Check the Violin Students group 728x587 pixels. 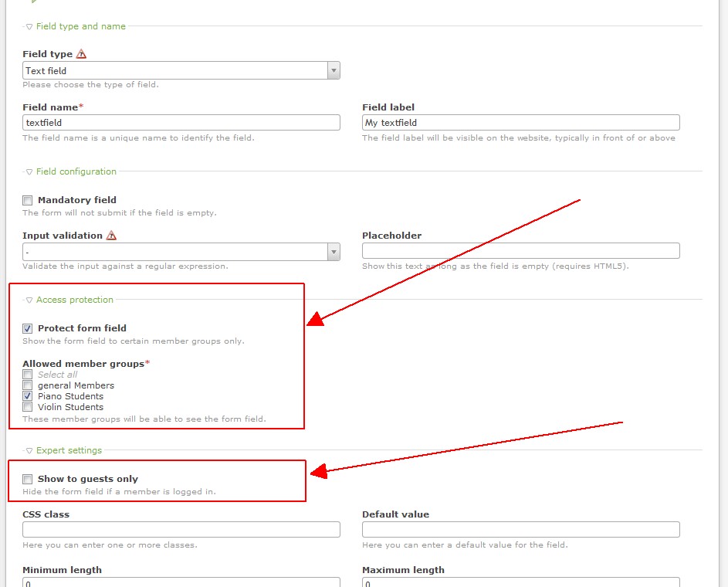28,407
